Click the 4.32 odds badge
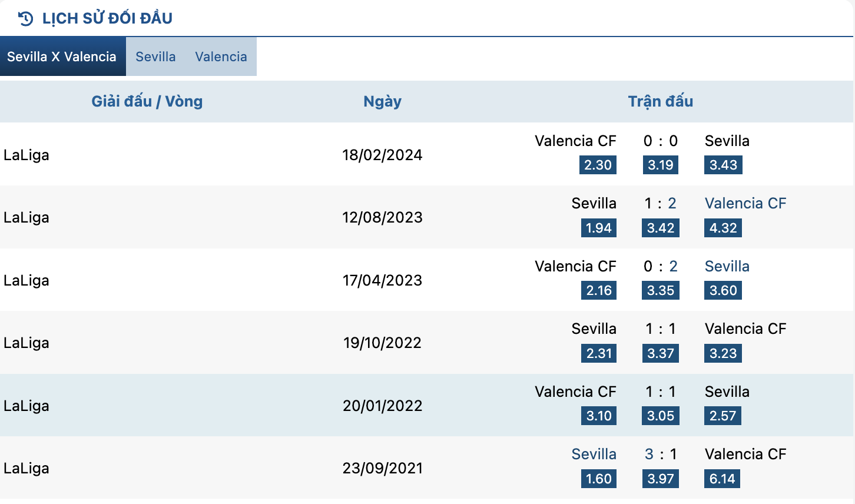This screenshot has width=855, height=504. pos(723,228)
